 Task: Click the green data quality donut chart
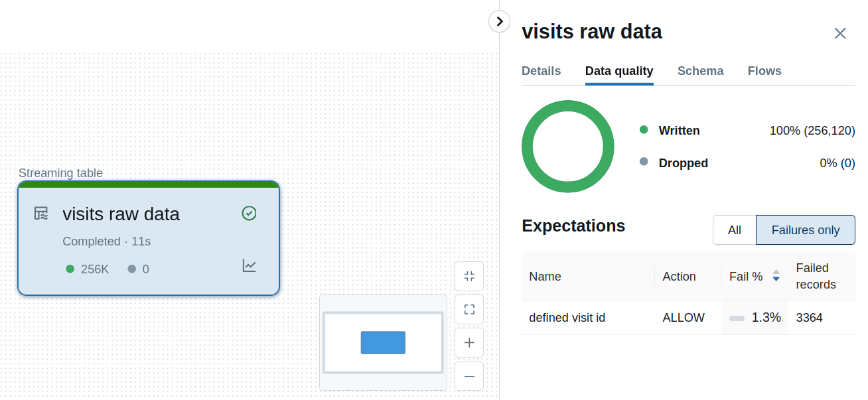(567, 147)
